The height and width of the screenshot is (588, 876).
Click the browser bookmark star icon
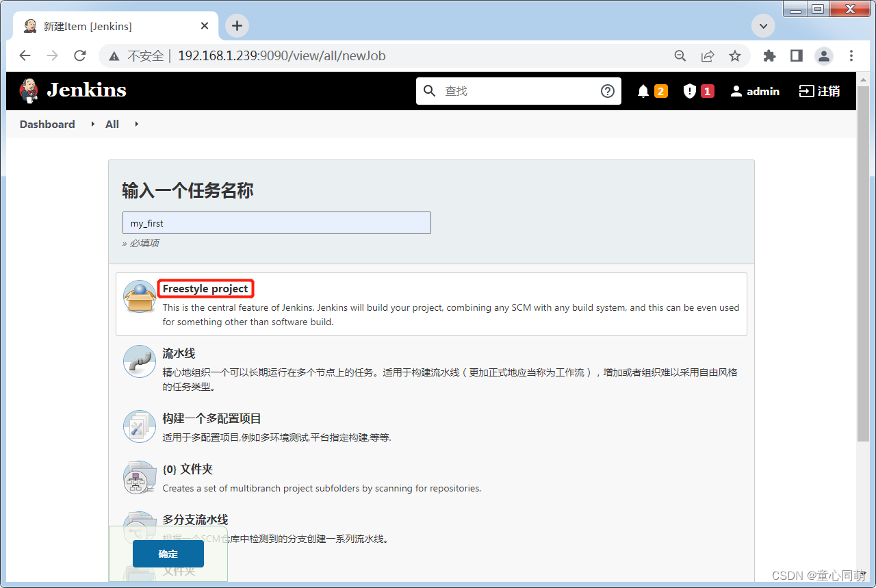tap(735, 55)
